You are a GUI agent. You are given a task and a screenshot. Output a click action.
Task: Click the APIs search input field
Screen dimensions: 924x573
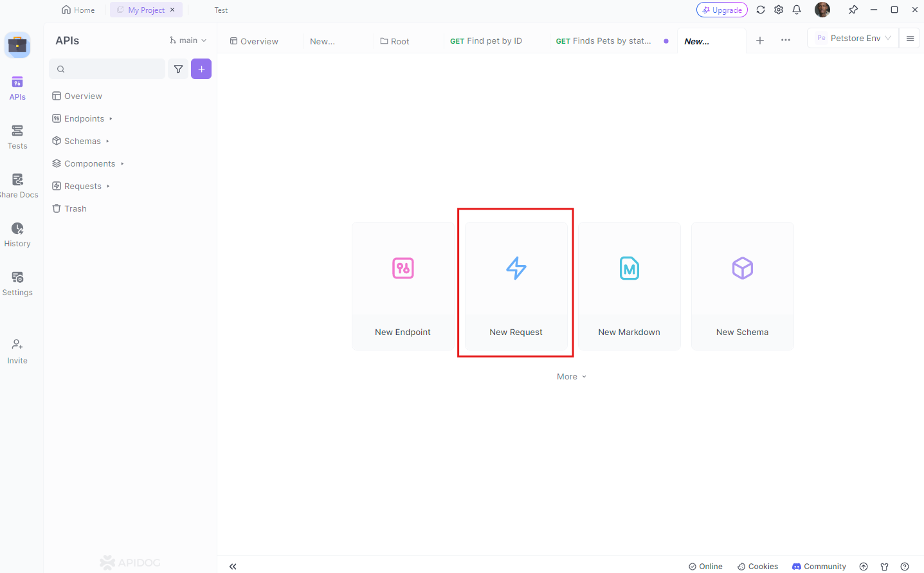[x=107, y=69]
